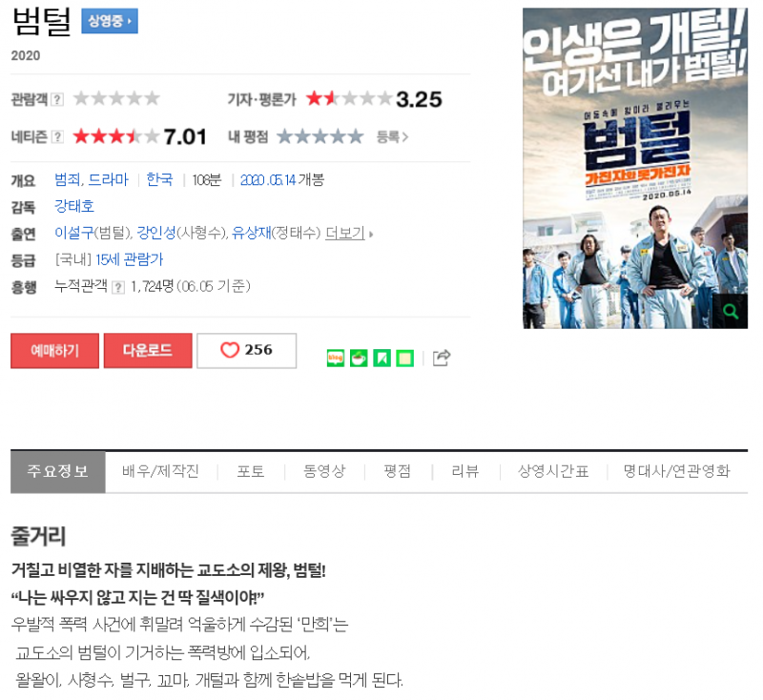Set my rating on 내 평점 stars
The image size is (763, 700).
click(320, 136)
